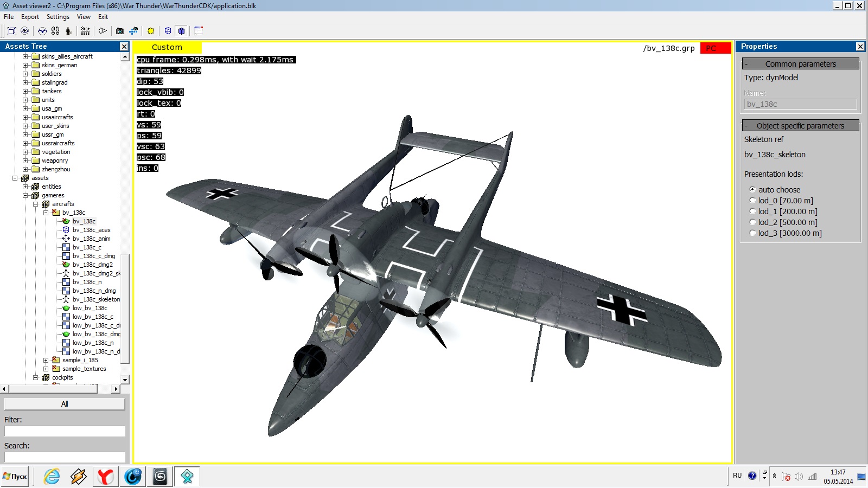Collapse the Common parameters section

coord(800,64)
